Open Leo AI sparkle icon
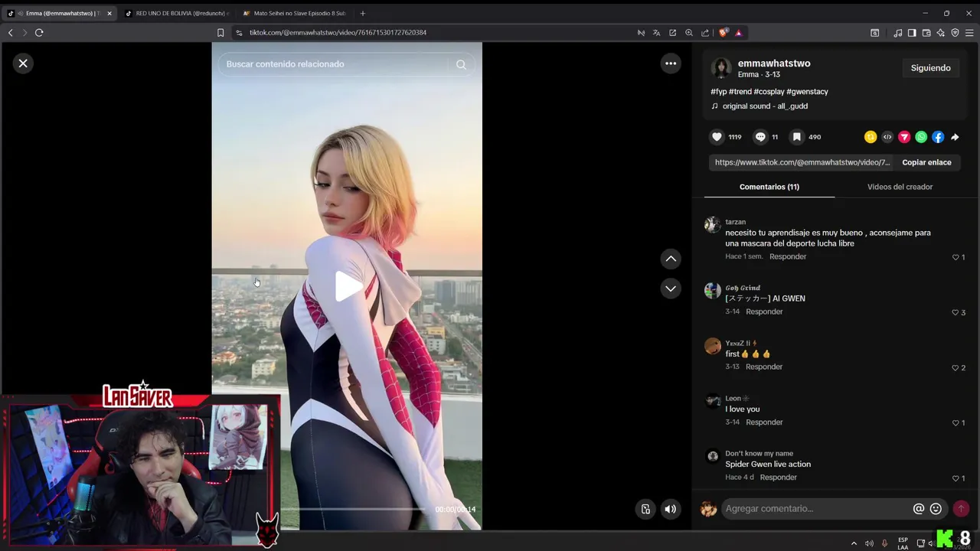This screenshot has height=551, width=980. click(x=941, y=33)
